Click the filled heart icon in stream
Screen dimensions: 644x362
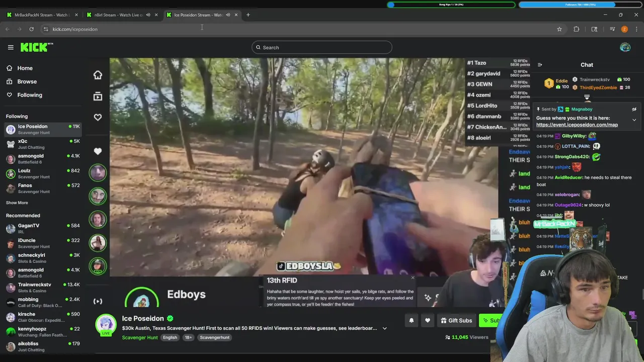98,151
